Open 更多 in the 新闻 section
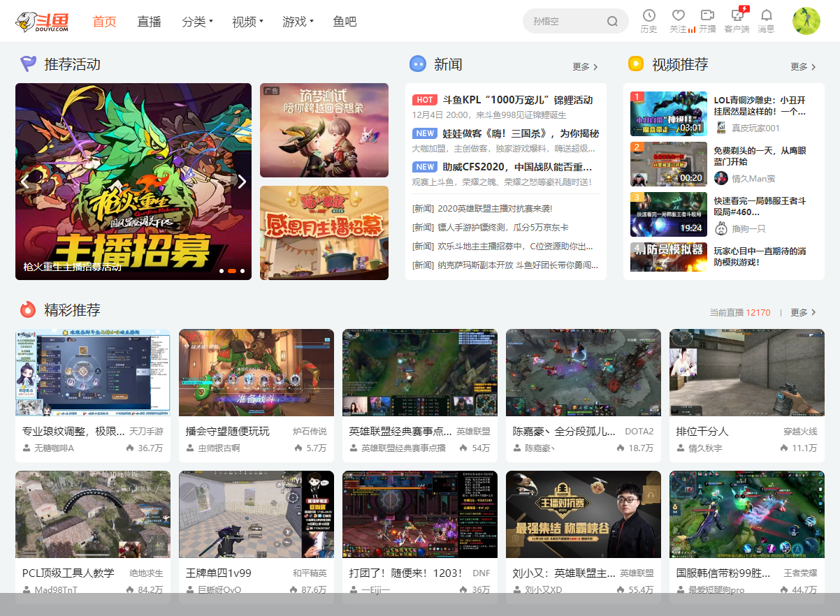840x616 pixels. [585, 67]
